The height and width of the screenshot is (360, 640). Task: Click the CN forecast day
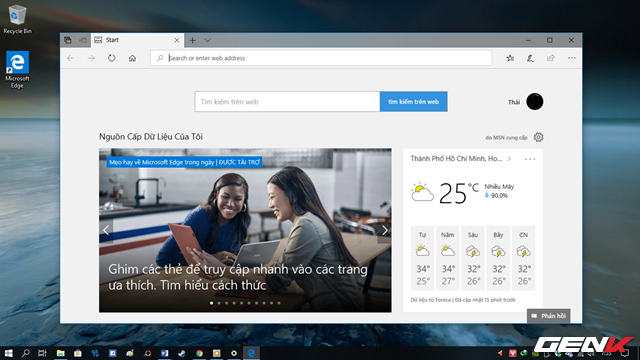tap(523, 258)
